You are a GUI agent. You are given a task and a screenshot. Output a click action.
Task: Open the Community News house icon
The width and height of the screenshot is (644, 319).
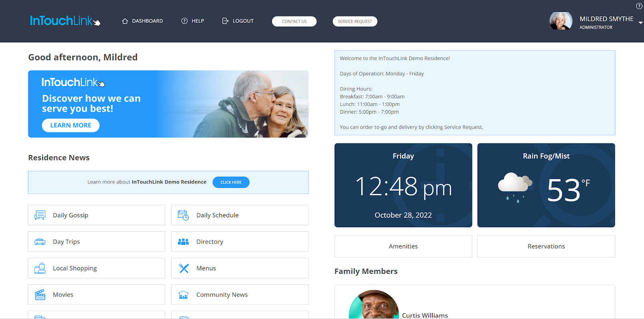point(183,295)
